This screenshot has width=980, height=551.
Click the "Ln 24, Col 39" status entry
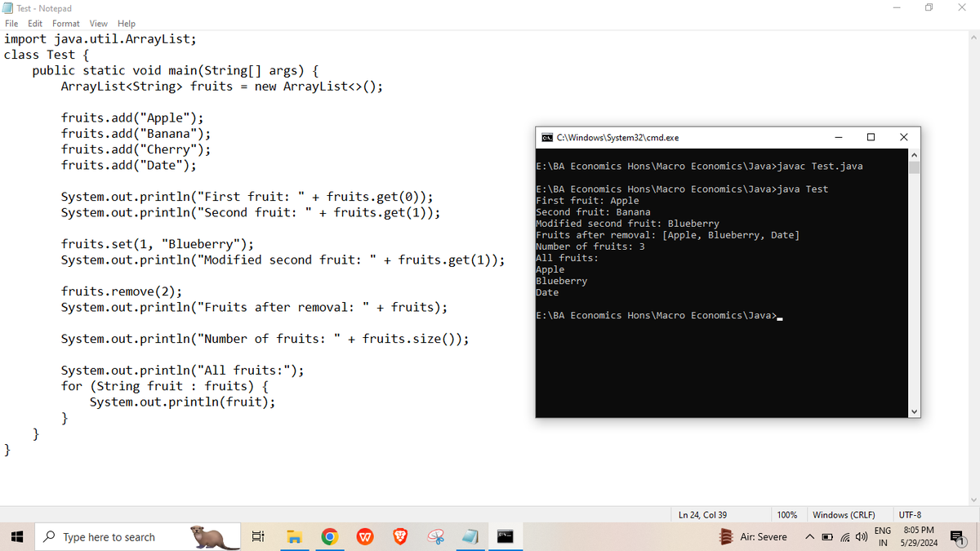pyautogui.click(x=703, y=515)
